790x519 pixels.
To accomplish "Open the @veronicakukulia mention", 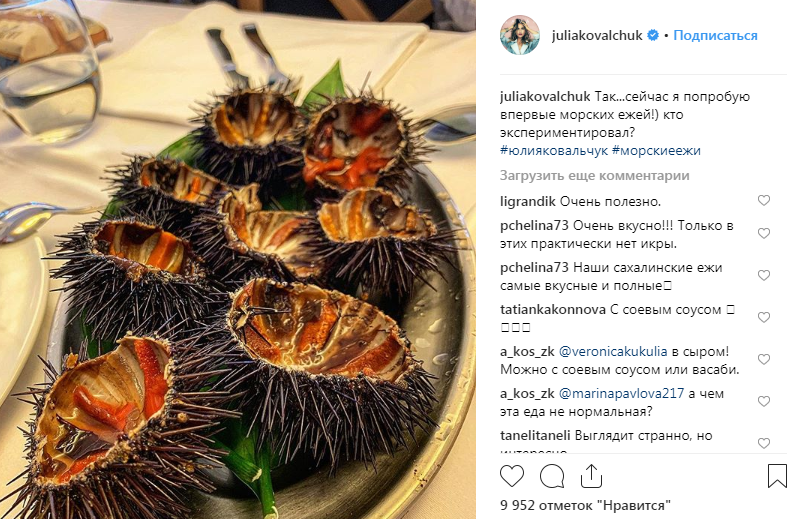I will pyautogui.click(x=613, y=352).
